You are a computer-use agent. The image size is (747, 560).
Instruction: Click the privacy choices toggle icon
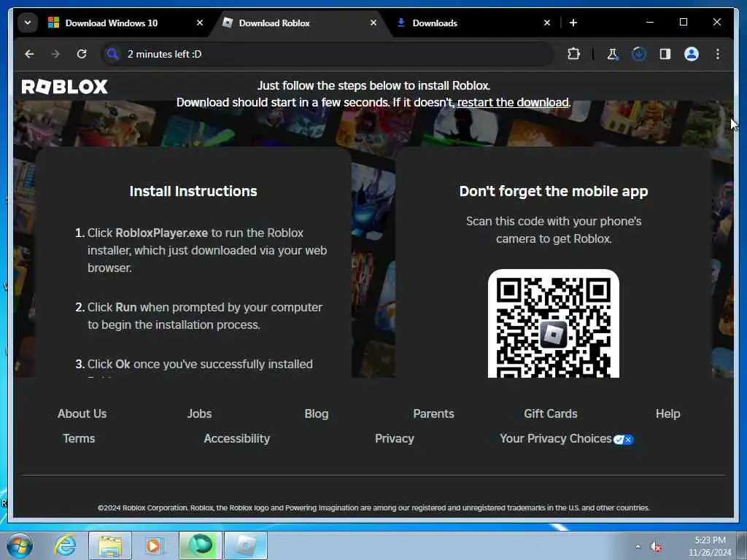[x=623, y=440]
